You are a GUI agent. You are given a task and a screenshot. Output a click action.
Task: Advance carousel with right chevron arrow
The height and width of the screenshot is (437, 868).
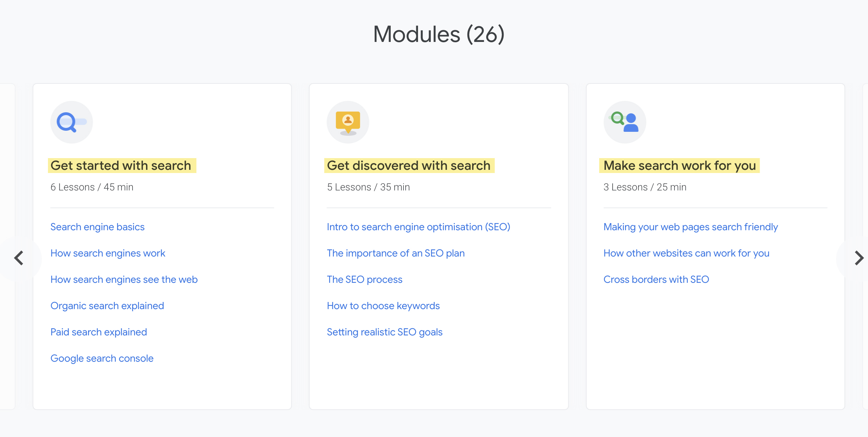[858, 258]
